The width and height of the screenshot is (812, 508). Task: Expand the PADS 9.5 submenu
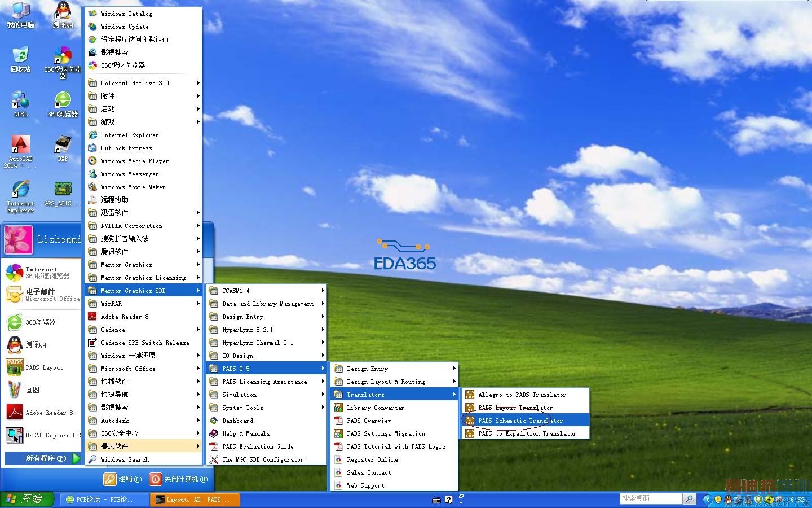(x=266, y=369)
